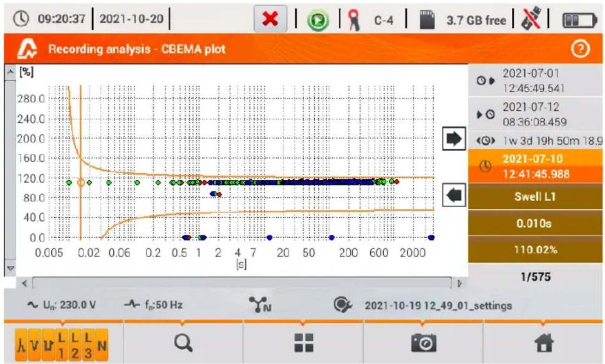605x364 pixels.
Task: Toggle the N neutral channel
Action: [x=102, y=345]
